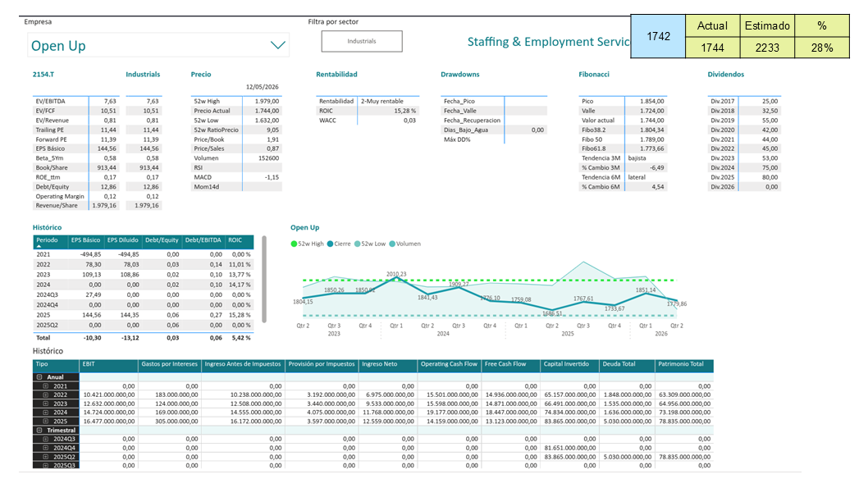Click the Industrials sector filter button
The image size is (868, 488).
point(362,42)
